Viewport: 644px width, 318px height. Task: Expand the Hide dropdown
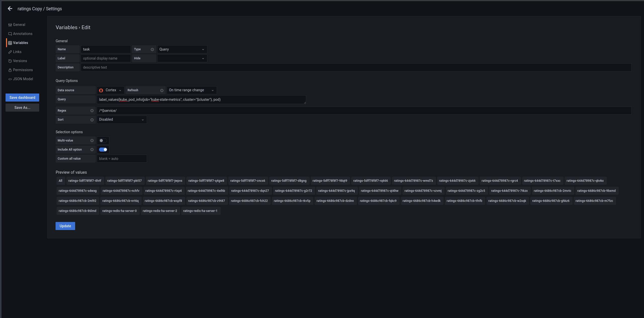pos(182,58)
